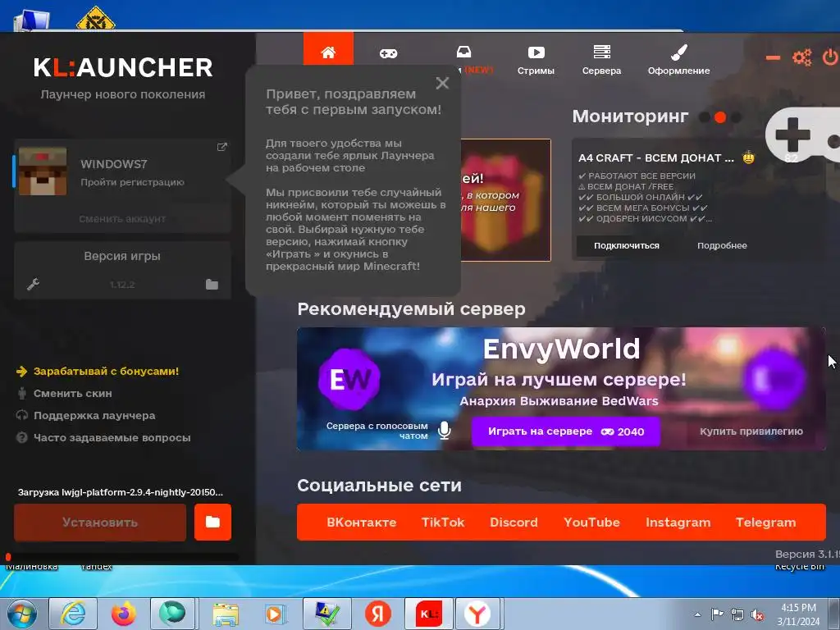
Task: Click muted volume tray icon
Action: click(x=757, y=615)
